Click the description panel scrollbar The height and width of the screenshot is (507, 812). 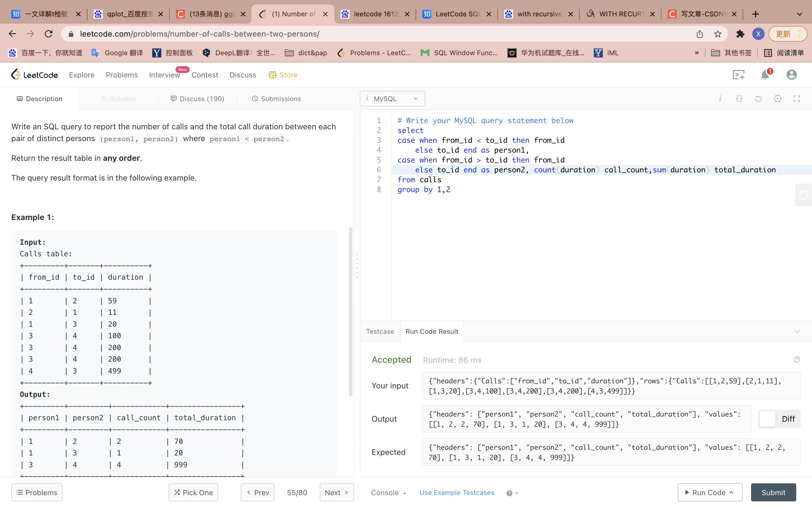351,312
